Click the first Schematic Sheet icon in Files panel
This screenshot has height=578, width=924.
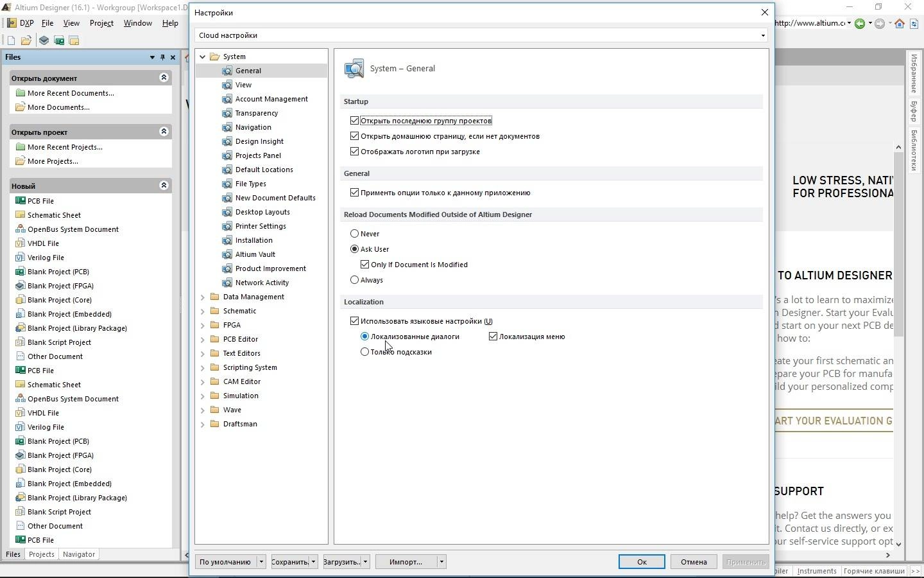point(20,215)
